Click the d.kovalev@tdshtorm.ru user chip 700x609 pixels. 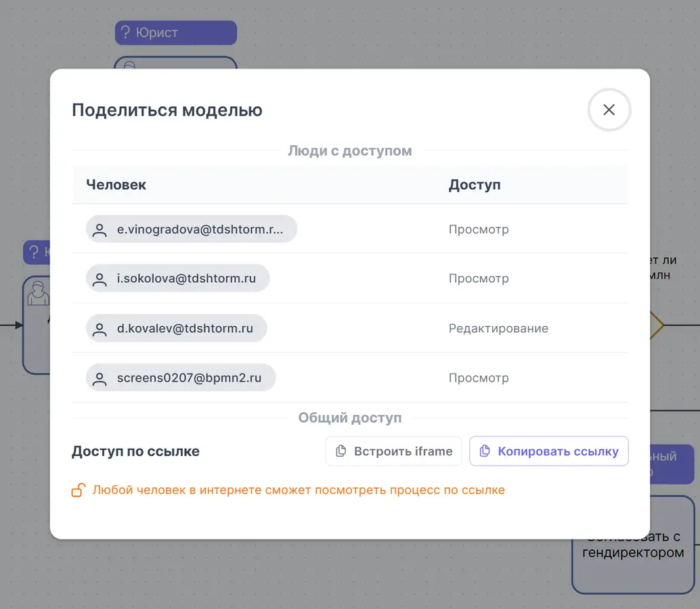click(176, 328)
